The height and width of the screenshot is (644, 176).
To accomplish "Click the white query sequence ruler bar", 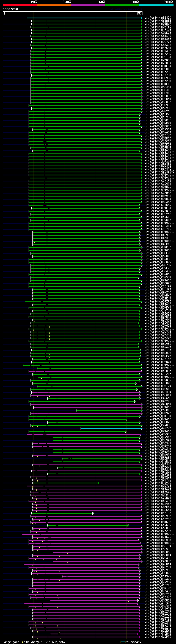I will point(73,11).
